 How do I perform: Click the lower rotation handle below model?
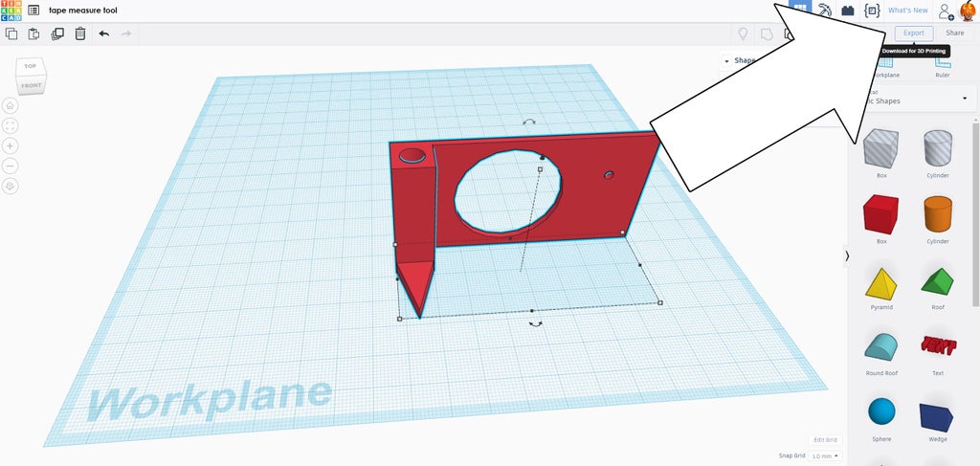[536, 323]
